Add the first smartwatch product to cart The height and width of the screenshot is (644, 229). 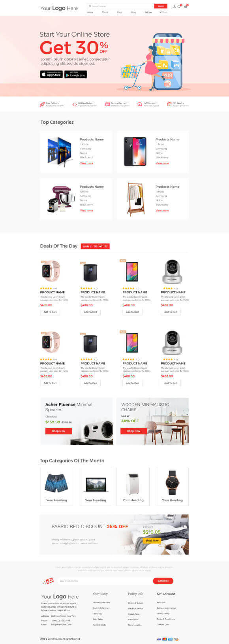[50, 312]
